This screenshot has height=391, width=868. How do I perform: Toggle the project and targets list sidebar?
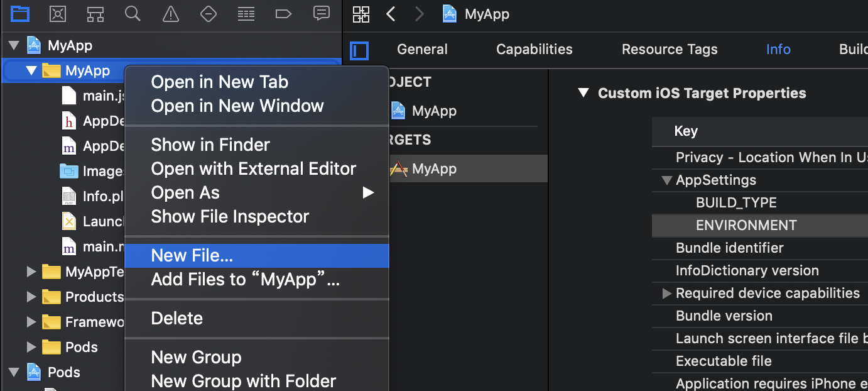pyautogui.click(x=359, y=50)
